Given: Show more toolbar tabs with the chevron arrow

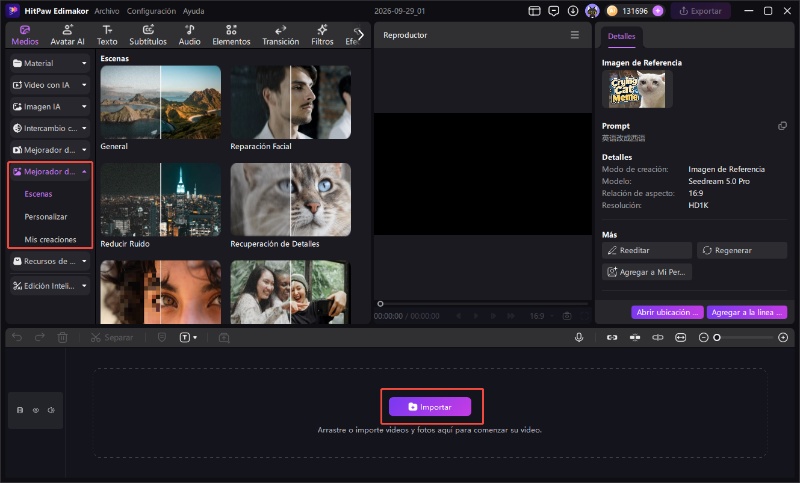Looking at the screenshot, I should (x=360, y=35).
